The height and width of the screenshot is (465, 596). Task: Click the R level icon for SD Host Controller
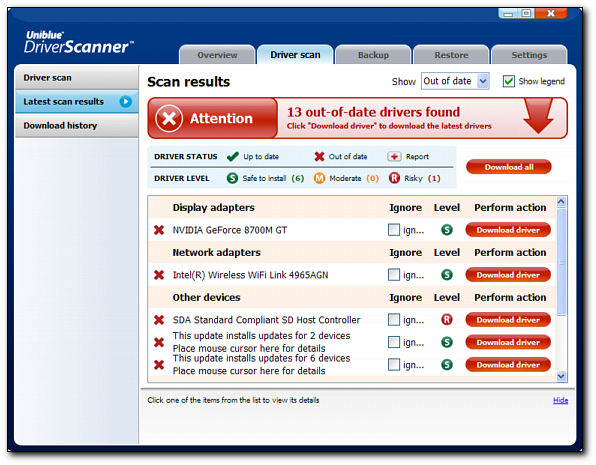(447, 319)
